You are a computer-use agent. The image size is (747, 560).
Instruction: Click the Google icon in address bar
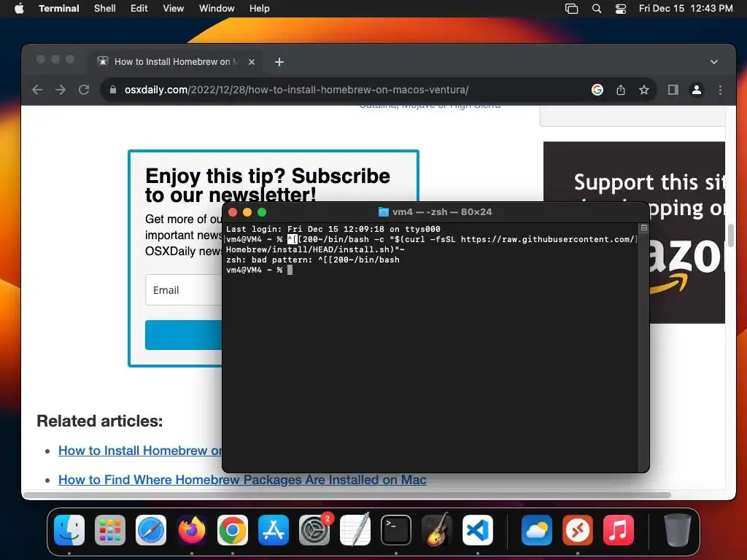(x=597, y=90)
